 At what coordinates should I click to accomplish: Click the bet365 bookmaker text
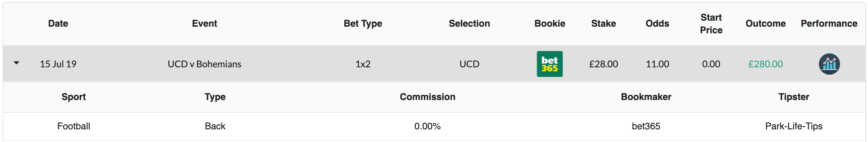tap(646, 126)
